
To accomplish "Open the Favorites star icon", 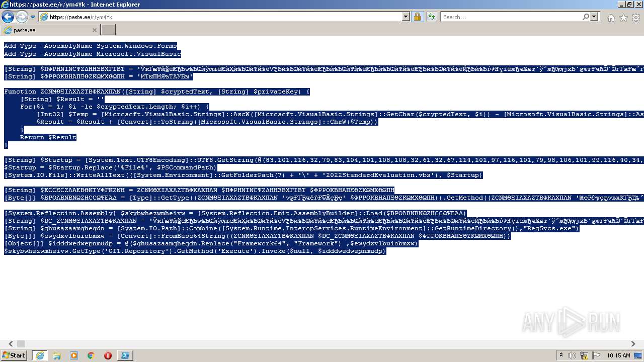I will pos(624,18).
